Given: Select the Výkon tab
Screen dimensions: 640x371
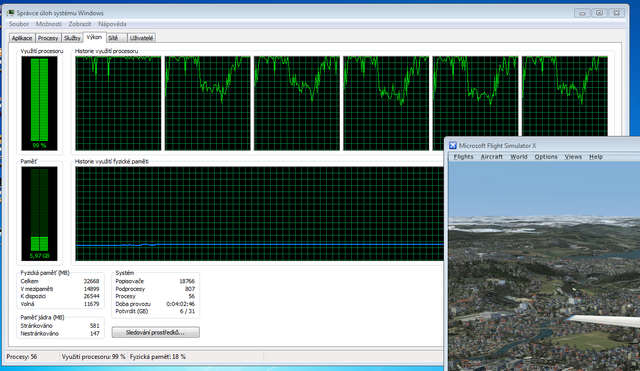Looking at the screenshot, I should (94, 37).
